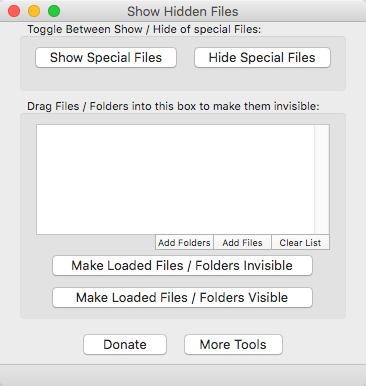Click the empty status bar at window bottom
The image size is (366, 386).
183,375
